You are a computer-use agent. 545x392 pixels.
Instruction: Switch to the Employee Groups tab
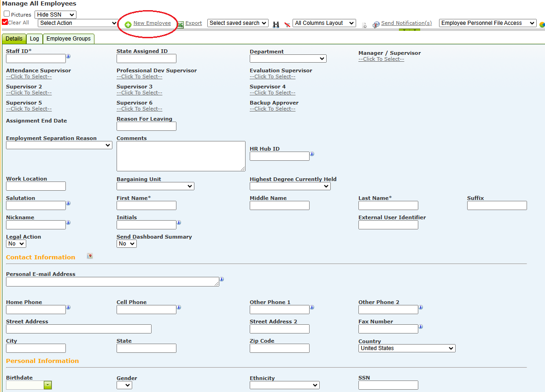point(69,39)
